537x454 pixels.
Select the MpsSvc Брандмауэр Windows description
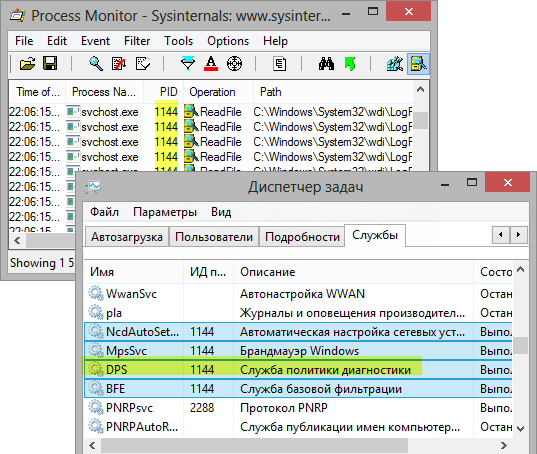click(299, 351)
